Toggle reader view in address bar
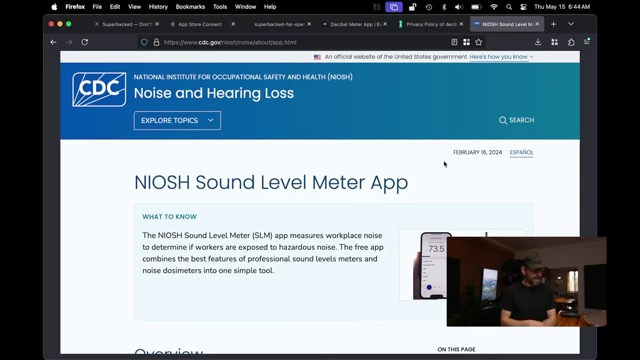The height and width of the screenshot is (360, 640). pos(454,42)
